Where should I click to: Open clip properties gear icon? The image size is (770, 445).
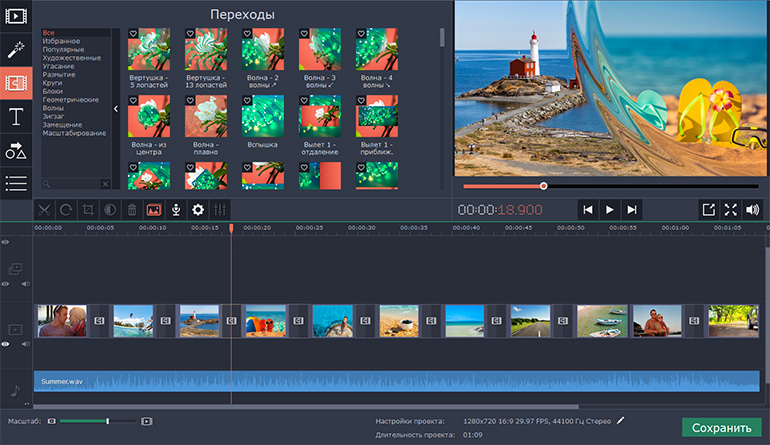click(198, 210)
